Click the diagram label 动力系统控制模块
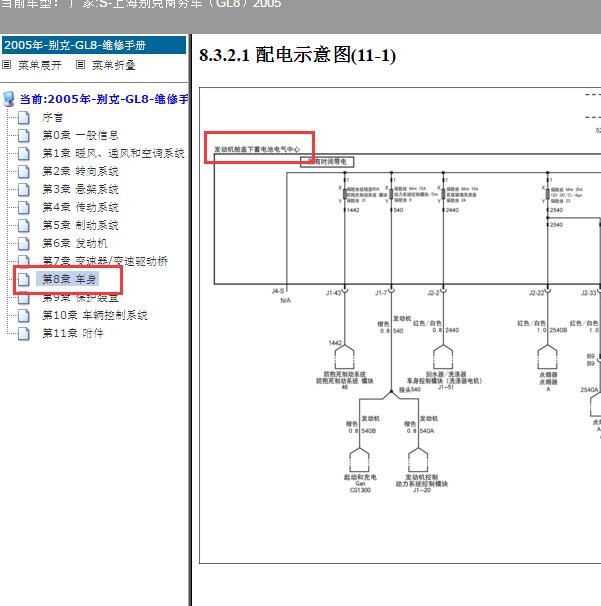 point(422,483)
